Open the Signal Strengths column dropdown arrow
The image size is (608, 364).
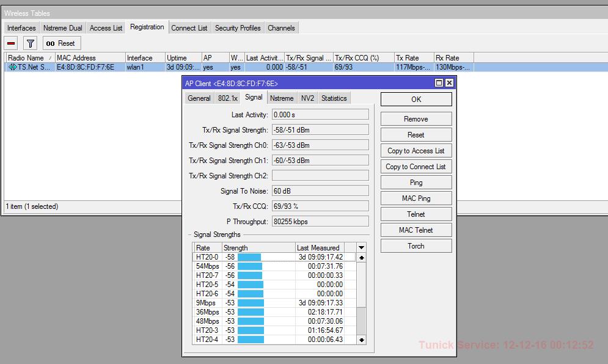click(361, 247)
